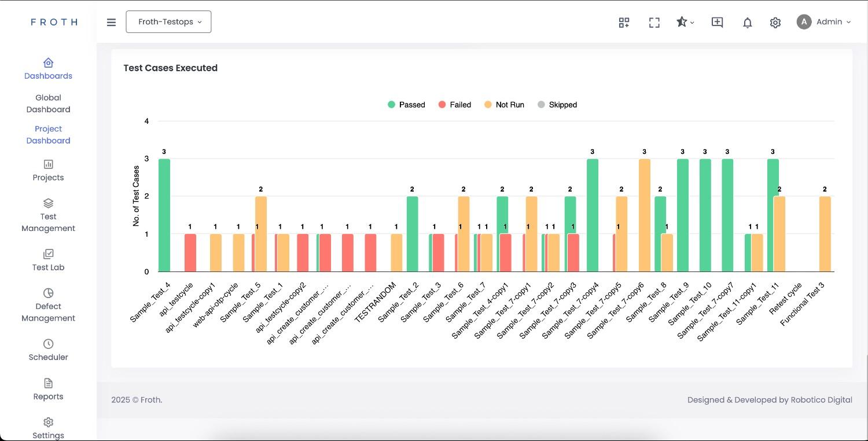Click the hamburger menu icon
Viewport: 868px width, 441px height.
coord(111,22)
